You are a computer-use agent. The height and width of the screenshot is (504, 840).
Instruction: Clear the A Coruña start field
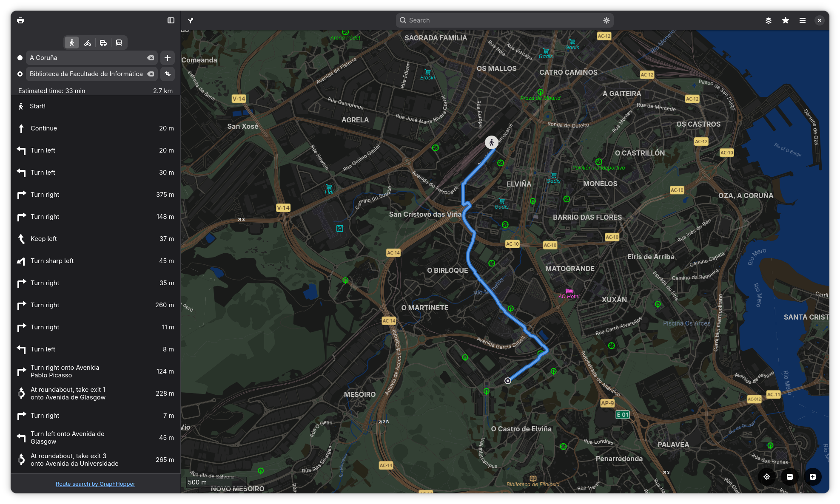pos(151,58)
